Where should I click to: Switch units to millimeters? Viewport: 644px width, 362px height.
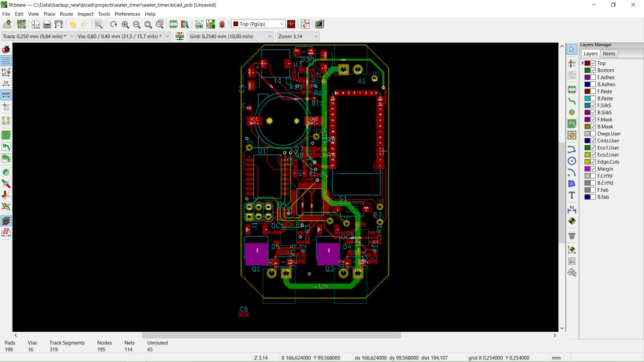tap(6, 95)
